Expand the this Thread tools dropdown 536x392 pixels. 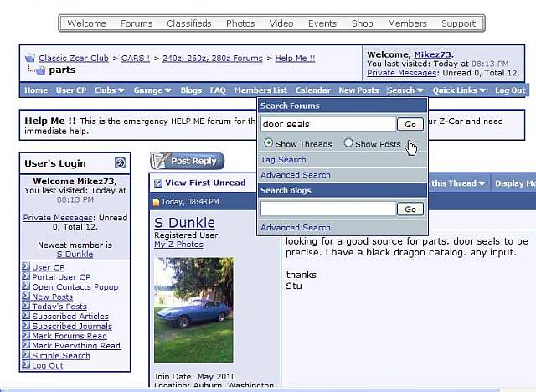[458, 183]
